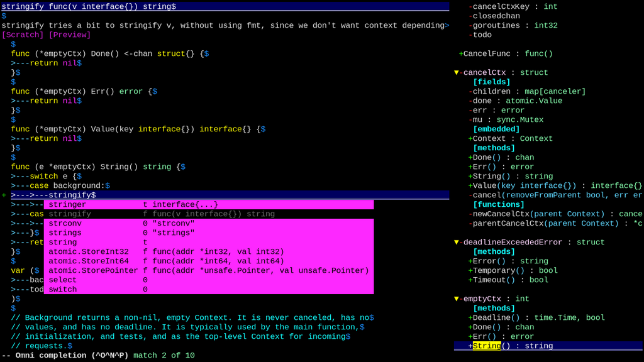Click the [Scratch] [Preview] window label
The height and width of the screenshot is (362, 644).
46,35
